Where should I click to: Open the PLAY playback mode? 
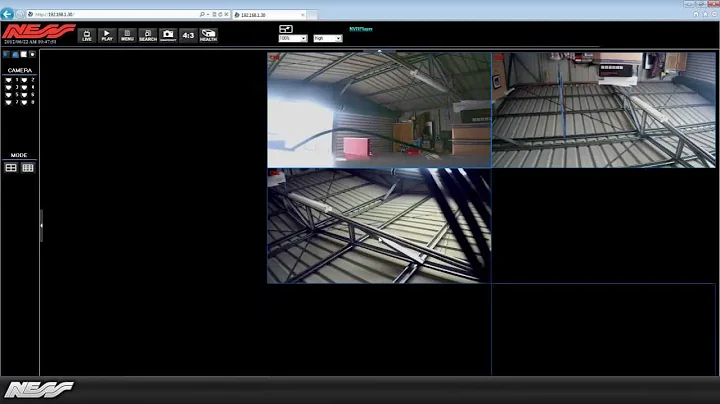tap(107, 35)
